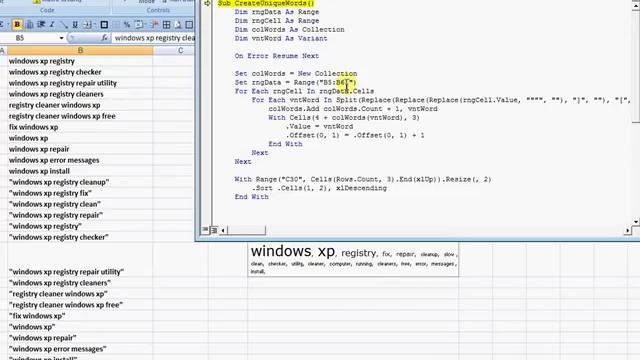Click the red pin-like toolbar icon
The height and width of the screenshot is (360, 640).
pyautogui.click(x=155, y=25)
